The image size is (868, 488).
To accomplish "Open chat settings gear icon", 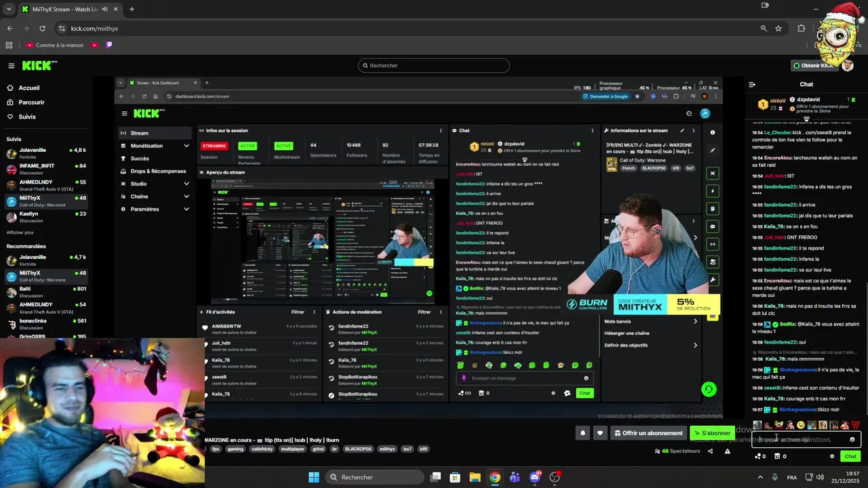I will click(832, 456).
